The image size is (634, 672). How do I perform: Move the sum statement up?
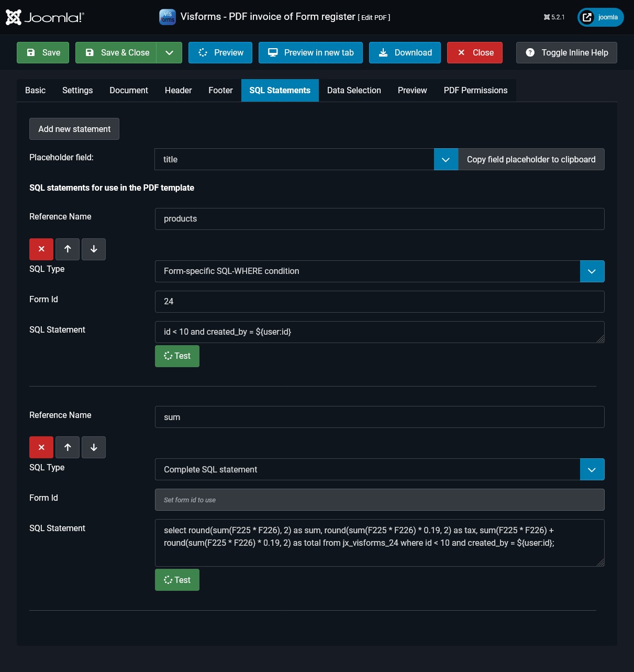pos(68,447)
